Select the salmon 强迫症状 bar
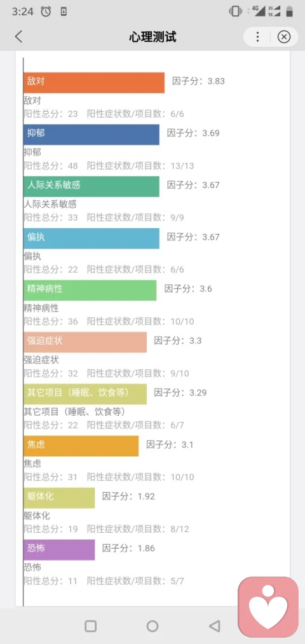This screenshot has width=305, height=644. [85, 342]
